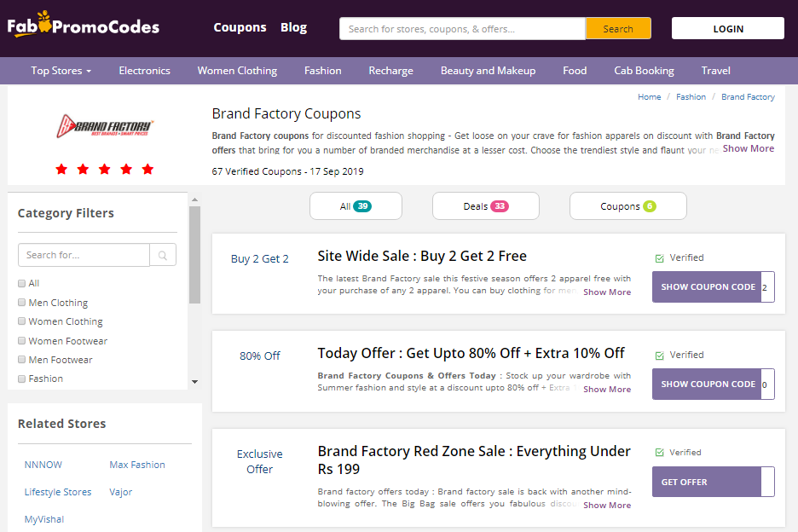Screen dimensions: 798x532
Task: Click the magnifier icon in Category Filters
Action: click(x=163, y=255)
